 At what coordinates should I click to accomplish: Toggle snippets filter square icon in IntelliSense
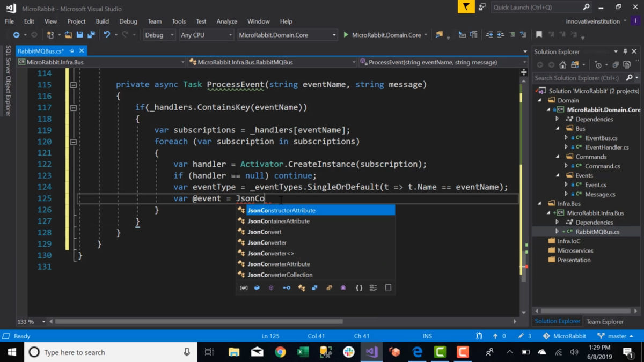click(388, 288)
